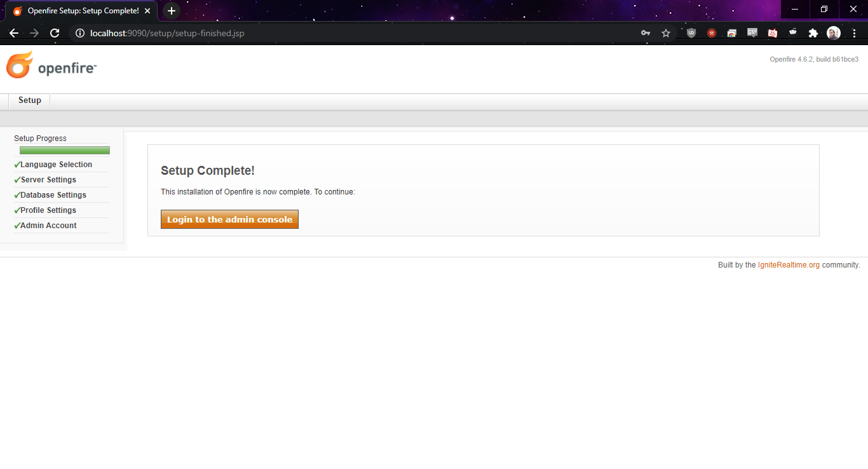The width and height of the screenshot is (868, 469).
Task: Click the Setup tab
Action: click(x=29, y=100)
